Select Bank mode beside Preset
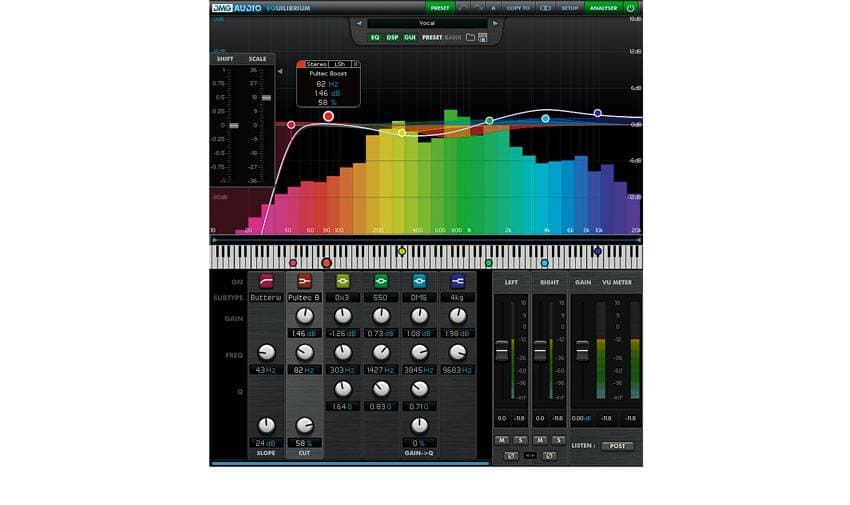 pyautogui.click(x=453, y=37)
